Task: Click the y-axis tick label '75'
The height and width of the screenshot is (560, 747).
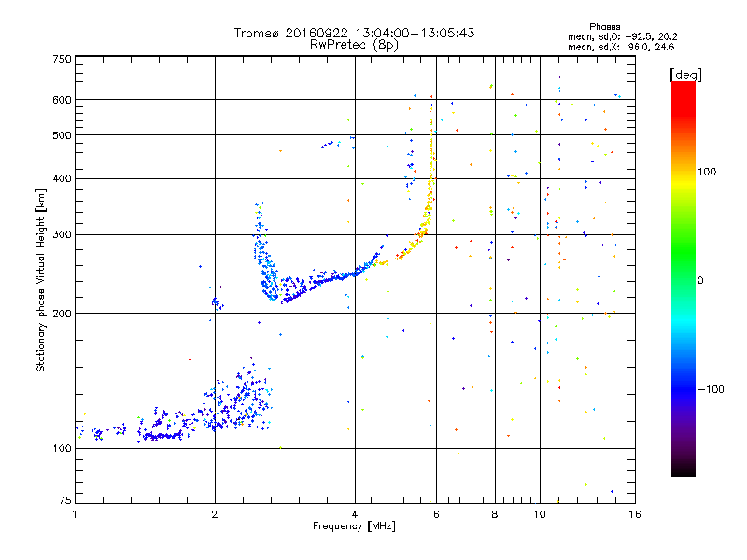Action: coord(65,500)
